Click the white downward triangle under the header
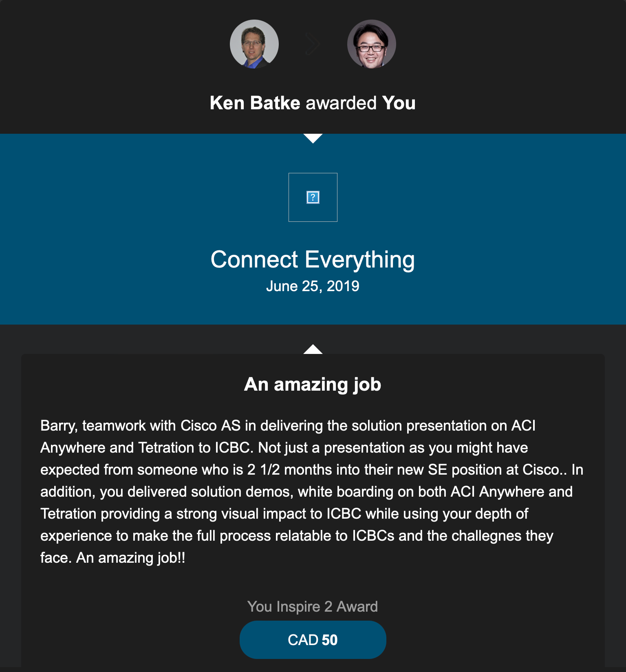Viewport: 626px width, 672px height. coord(313,138)
